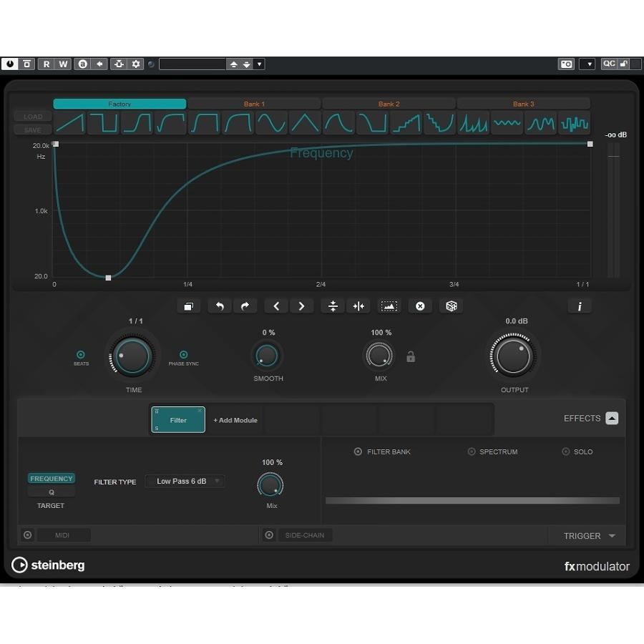Open the info panel with the i icon
644x644 pixels.
580,306
